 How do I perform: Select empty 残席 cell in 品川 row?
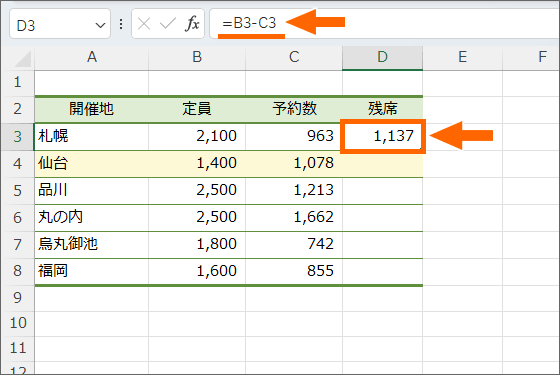pyautogui.click(x=382, y=191)
